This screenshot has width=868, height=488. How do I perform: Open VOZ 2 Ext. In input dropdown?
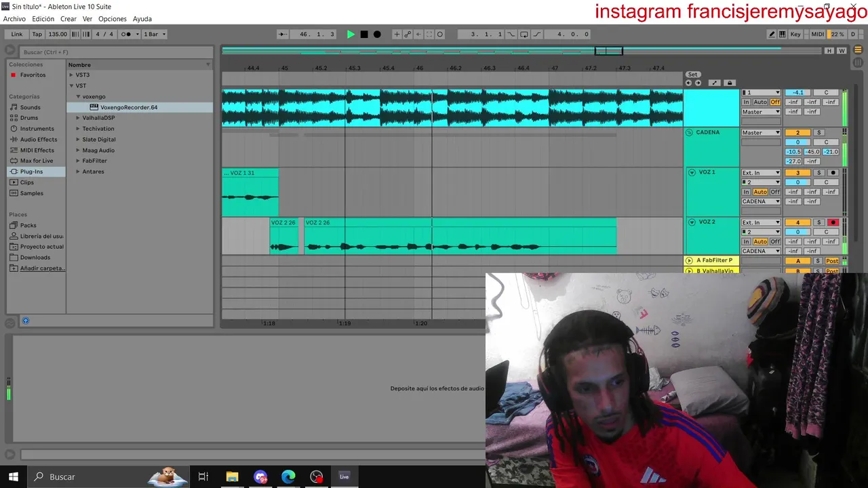(761, 222)
